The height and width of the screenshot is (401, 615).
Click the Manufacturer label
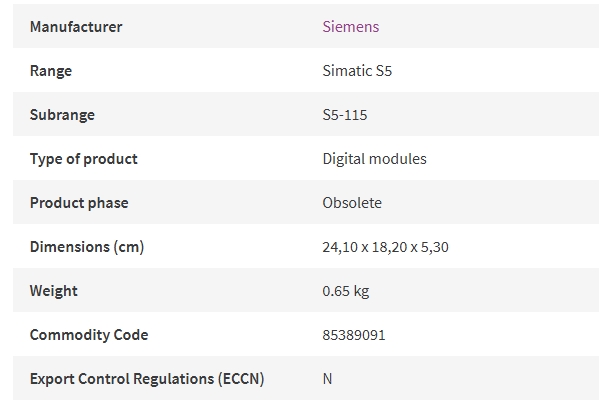pos(76,27)
